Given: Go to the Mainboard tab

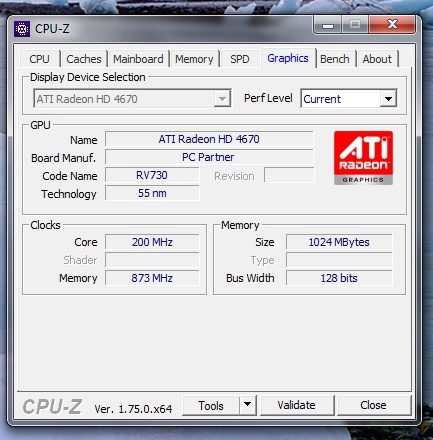Looking at the screenshot, I should [138, 59].
